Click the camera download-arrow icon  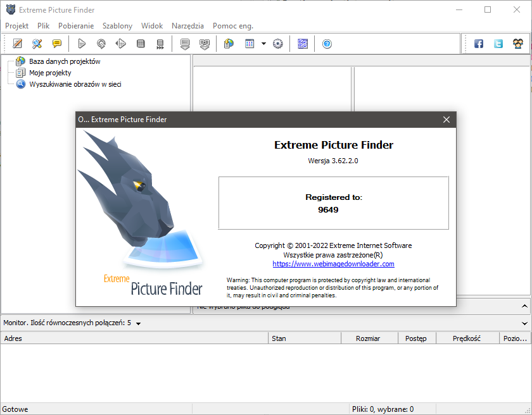205,44
